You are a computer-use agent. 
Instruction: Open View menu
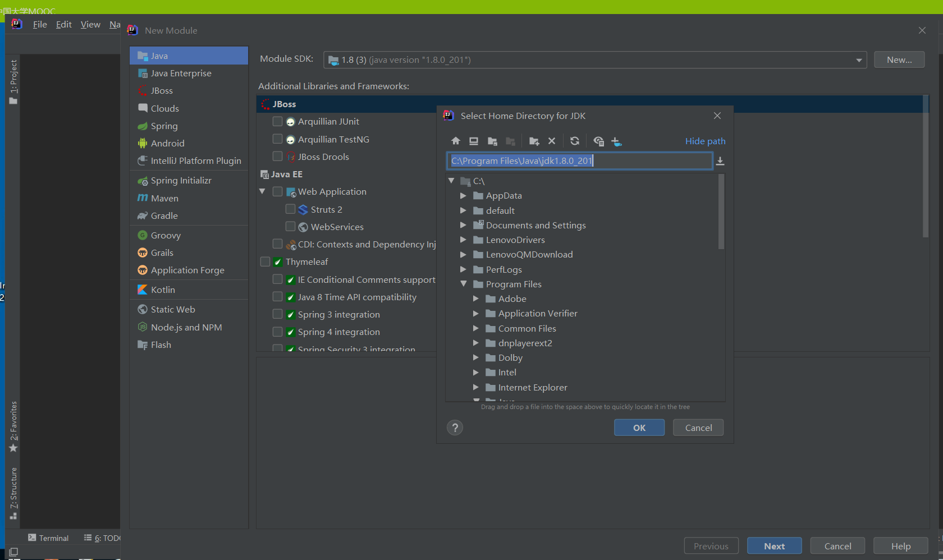coord(90,25)
